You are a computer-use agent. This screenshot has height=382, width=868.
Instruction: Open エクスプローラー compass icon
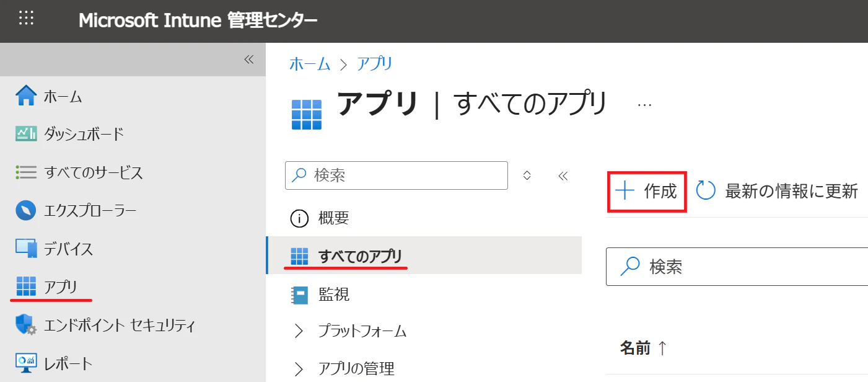click(x=26, y=210)
